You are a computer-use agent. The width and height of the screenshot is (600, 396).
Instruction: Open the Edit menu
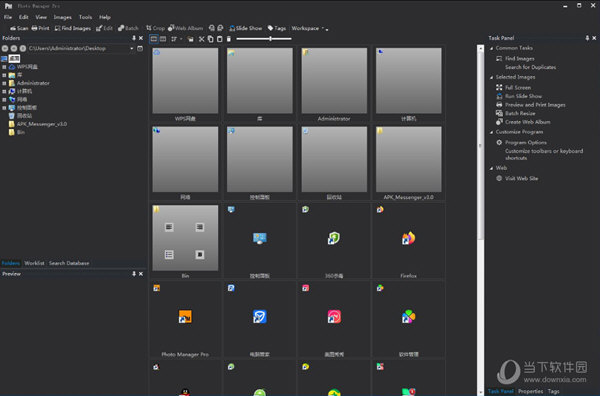tap(24, 17)
